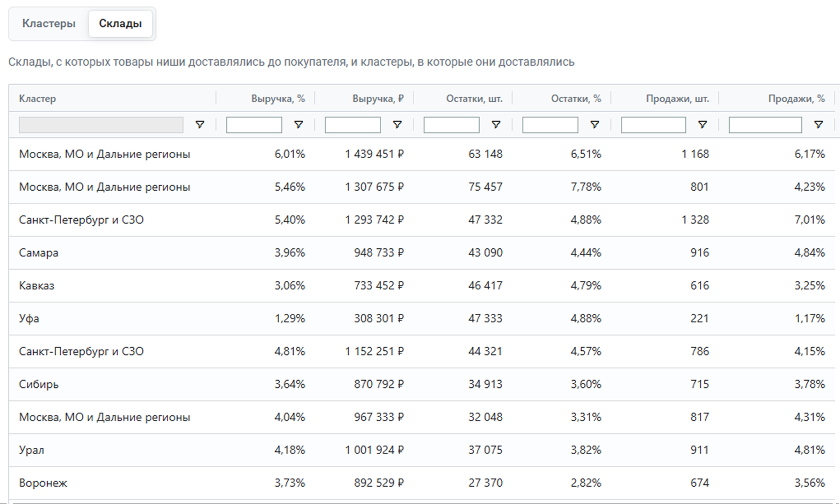This screenshot has width=840, height=504.
Task: Click the Продажи, % filter input box
Action: [x=765, y=125]
